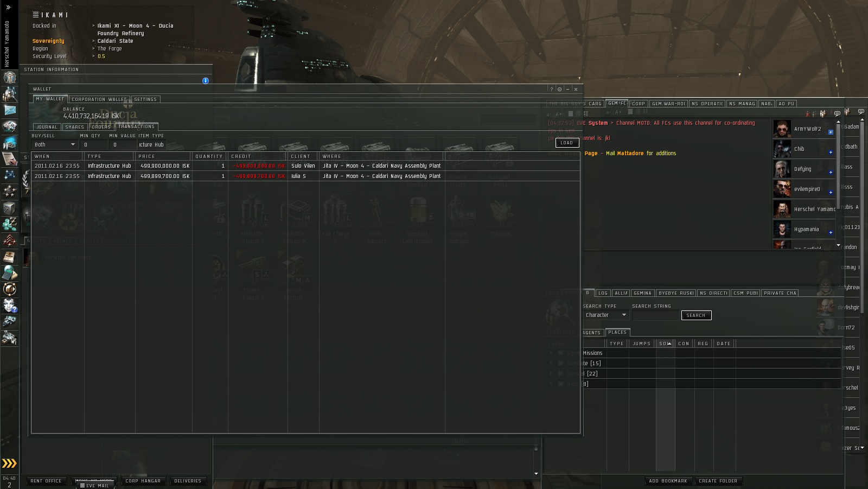Add evilempire0 using the blue plus icon
The height and width of the screenshot is (489, 868).
pyautogui.click(x=831, y=192)
